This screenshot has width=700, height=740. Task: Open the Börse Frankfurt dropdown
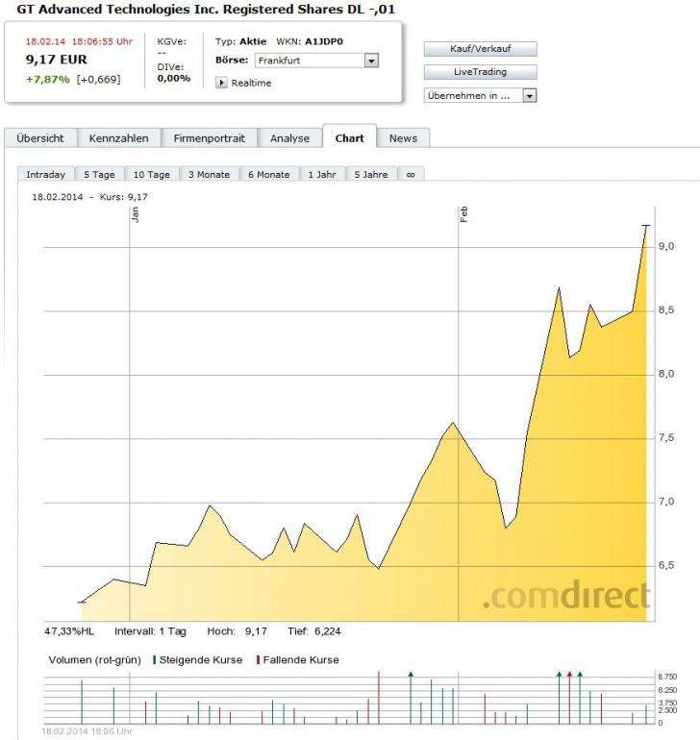pos(371,61)
